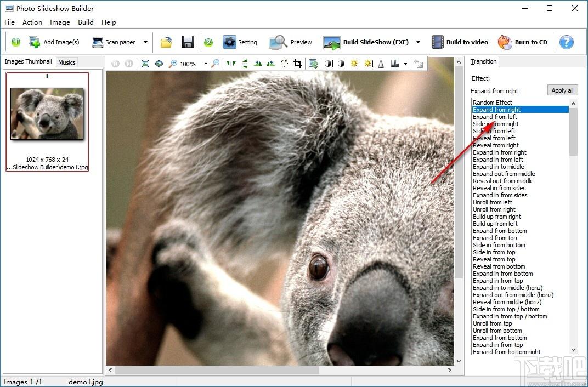Increase image brightness
This screenshot has height=387, width=588.
355,64
